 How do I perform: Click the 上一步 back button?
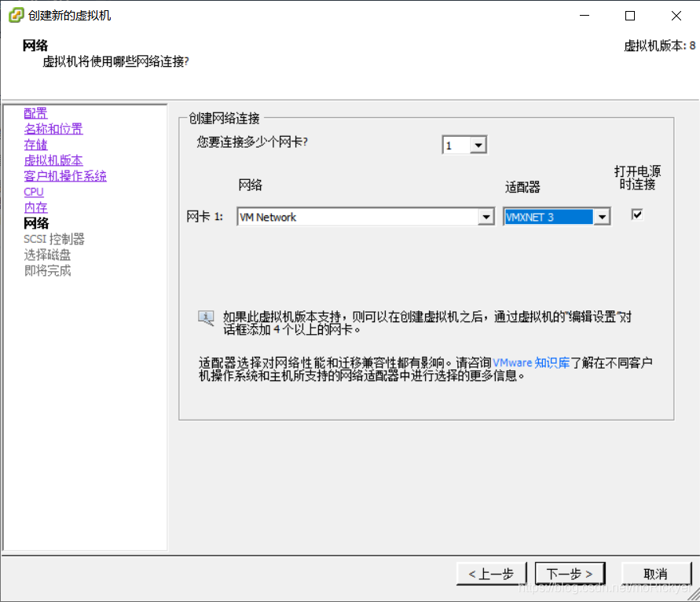pyautogui.click(x=492, y=574)
